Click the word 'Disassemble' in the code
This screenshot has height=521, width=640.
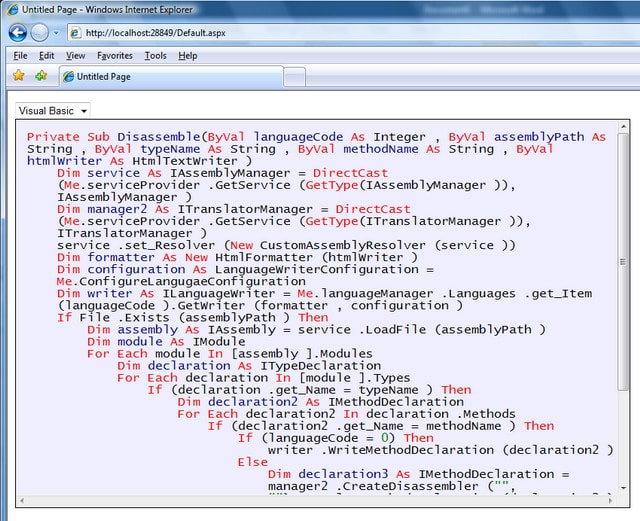159,137
